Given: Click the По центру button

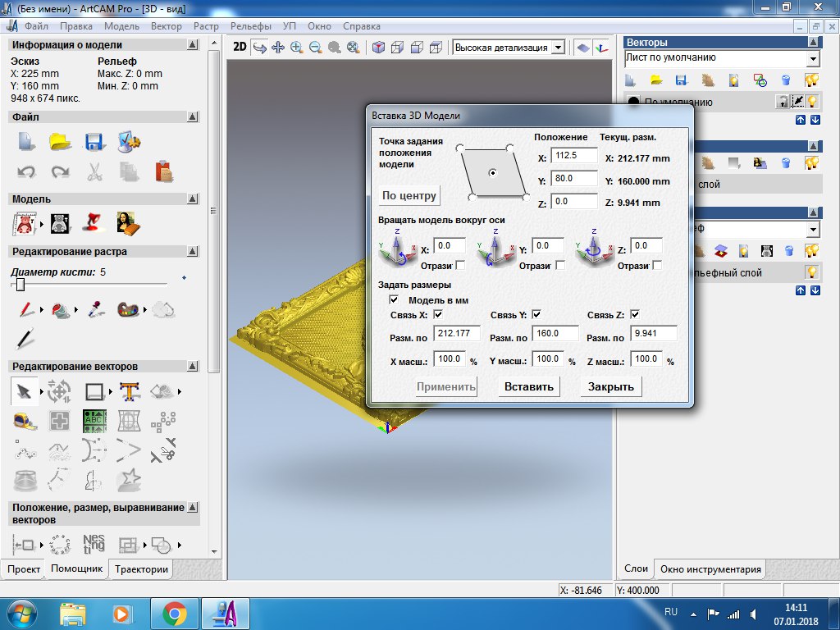Looking at the screenshot, I should 409,195.
